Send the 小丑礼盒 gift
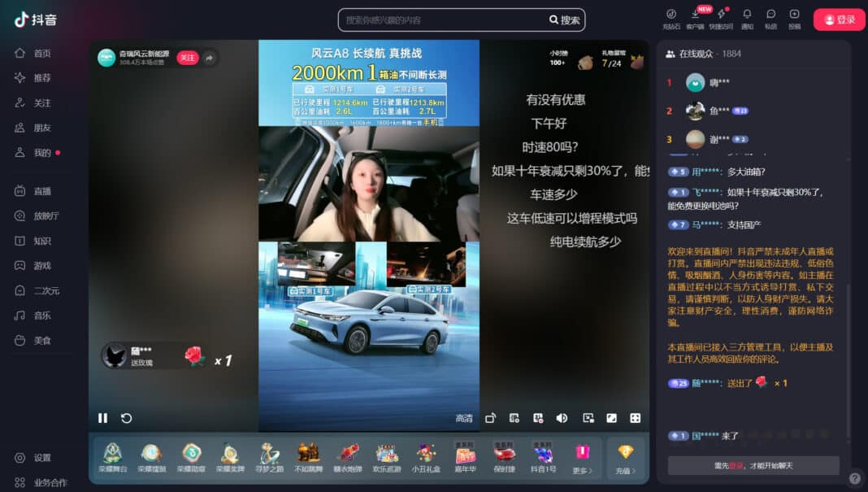The image size is (868, 492). point(426,458)
